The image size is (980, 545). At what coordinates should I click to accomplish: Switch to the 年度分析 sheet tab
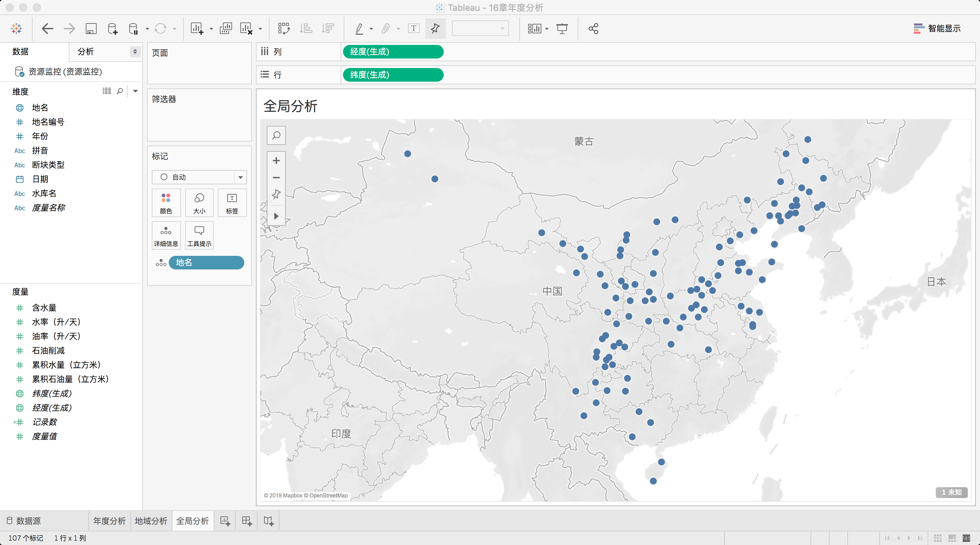click(x=109, y=521)
